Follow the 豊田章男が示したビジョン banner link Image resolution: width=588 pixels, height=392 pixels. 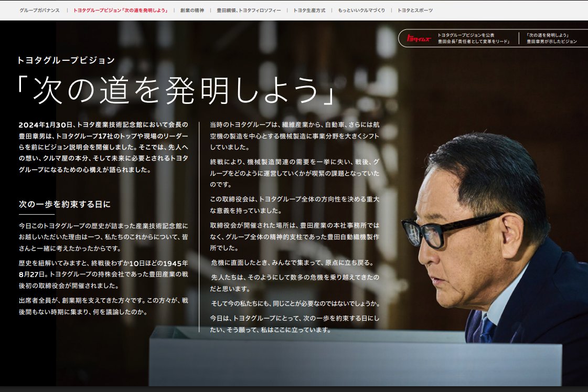pyautogui.click(x=551, y=38)
